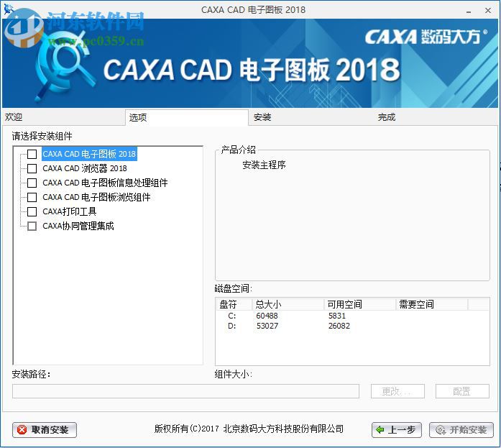Viewport: 501px width, 448px height.
Task: Select the CAXA CAD 电子图板信息处理组件 label
Action: pos(105,183)
